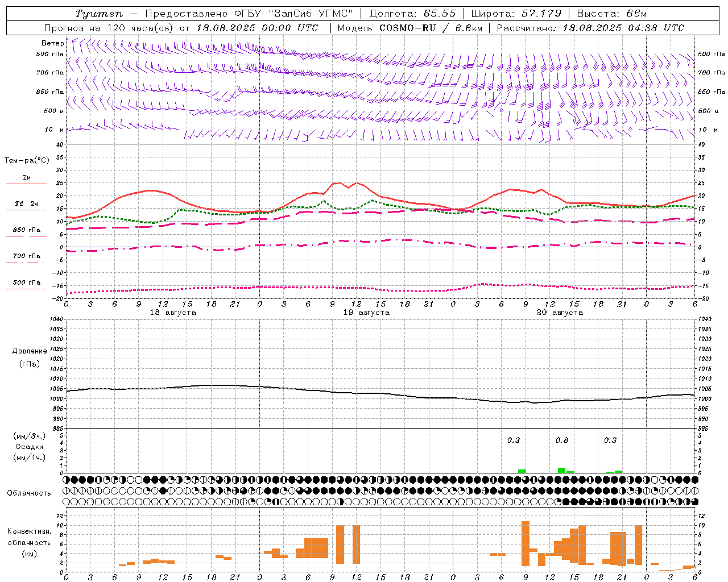Image resolution: width=728 pixels, height=582 pixels.
Task: Click the "Тем-ра(°C)" temperature panel label
Action: pyautogui.click(x=27, y=160)
